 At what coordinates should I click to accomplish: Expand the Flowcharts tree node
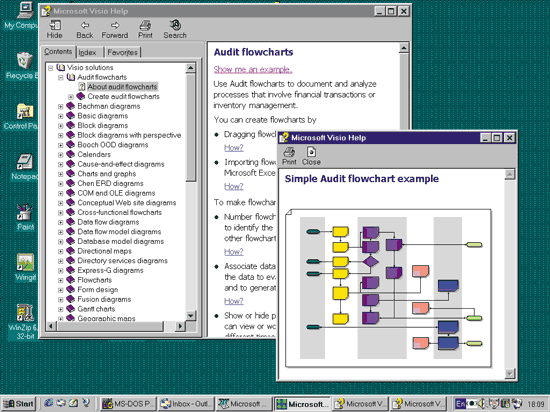point(61,280)
